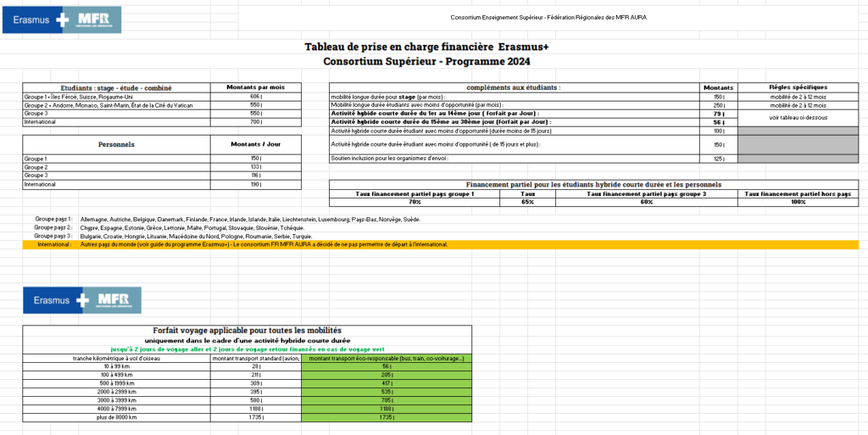Image resolution: width=868 pixels, height=435 pixels.
Task: Select the 'voir tableau ci-dessous' cell
Action: (x=798, y=118)
